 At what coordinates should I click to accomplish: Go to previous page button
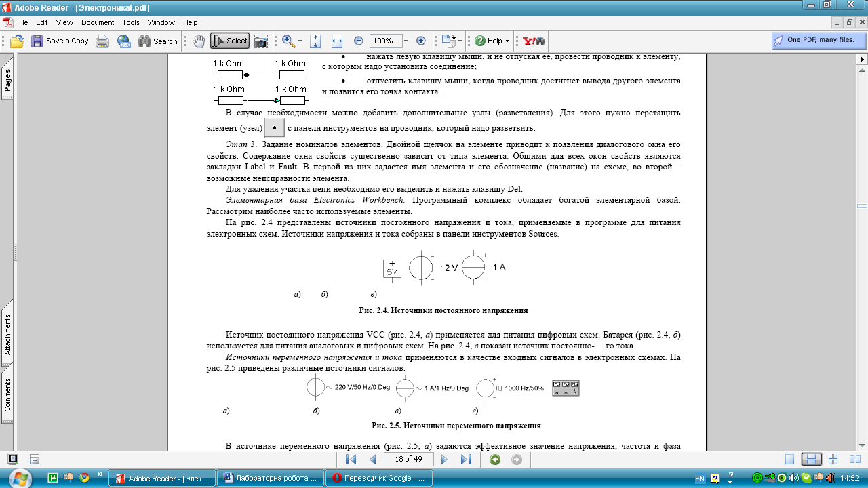click(372, 460)
